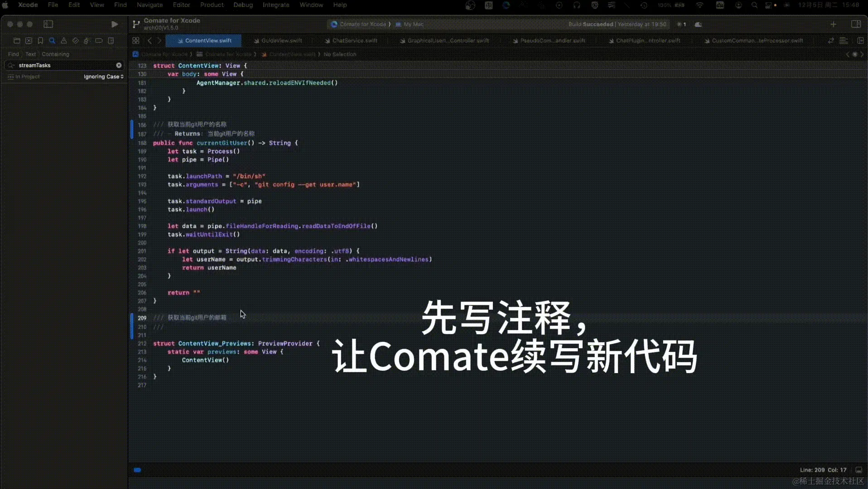Open the Editor menu
The height and width of the screenshot is (489, 868).
[x=181, y=5]
